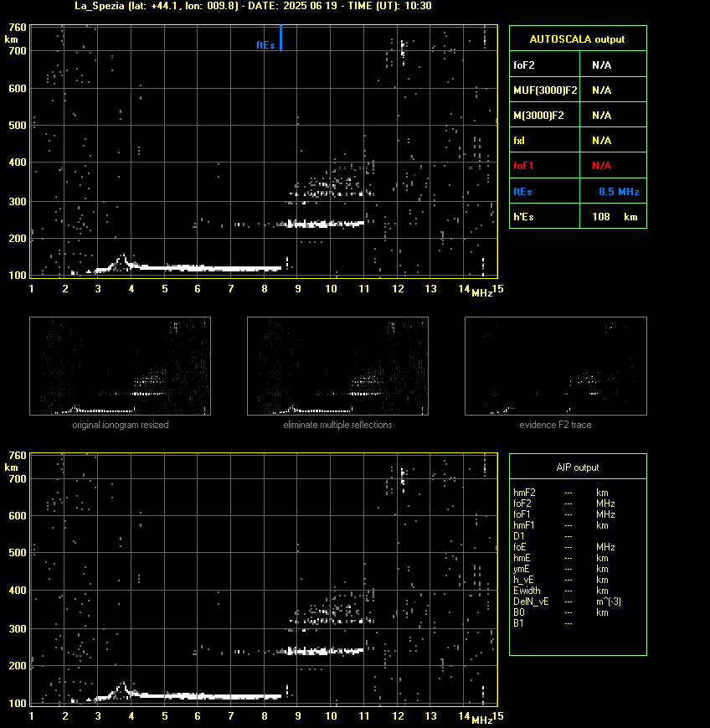Click the M(3000)F2 row label
The height and width of the screenshot is (728, 710).
coord(538,115)
